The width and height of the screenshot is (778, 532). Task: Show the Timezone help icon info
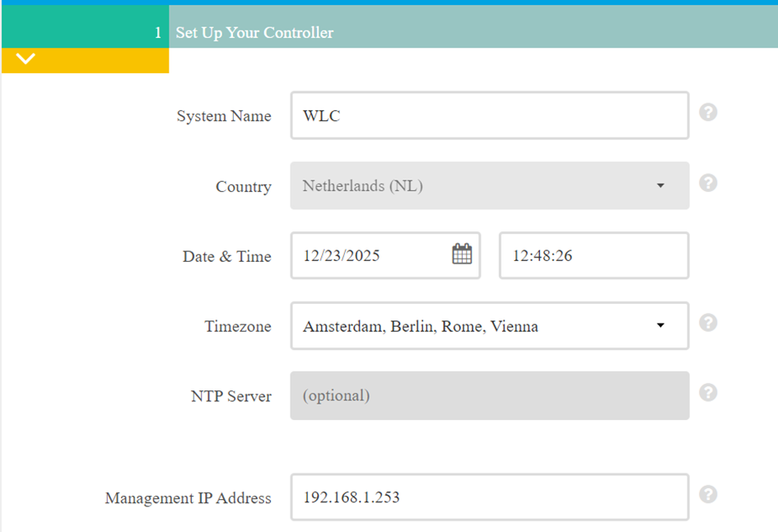point(708,323)
